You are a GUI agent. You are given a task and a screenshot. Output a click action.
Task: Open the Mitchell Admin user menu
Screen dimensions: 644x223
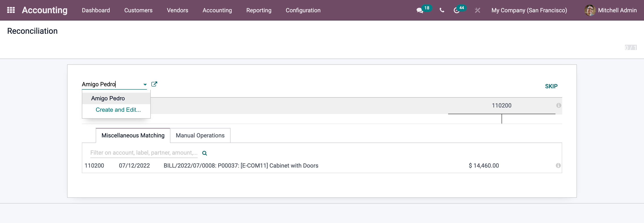610,11
